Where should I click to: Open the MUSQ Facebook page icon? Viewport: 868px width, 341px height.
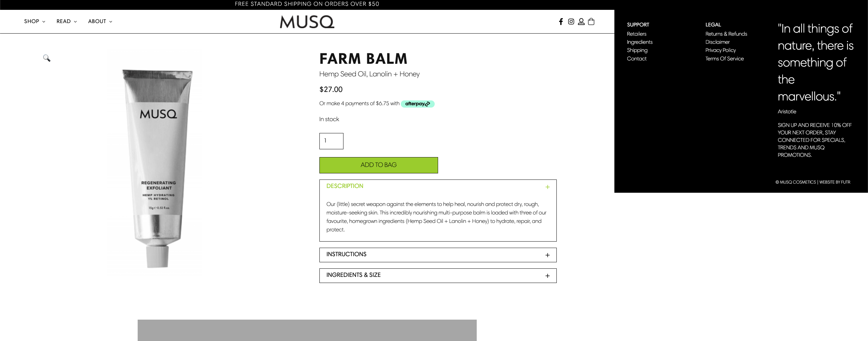pyautogui.click(x=561, y=22)
